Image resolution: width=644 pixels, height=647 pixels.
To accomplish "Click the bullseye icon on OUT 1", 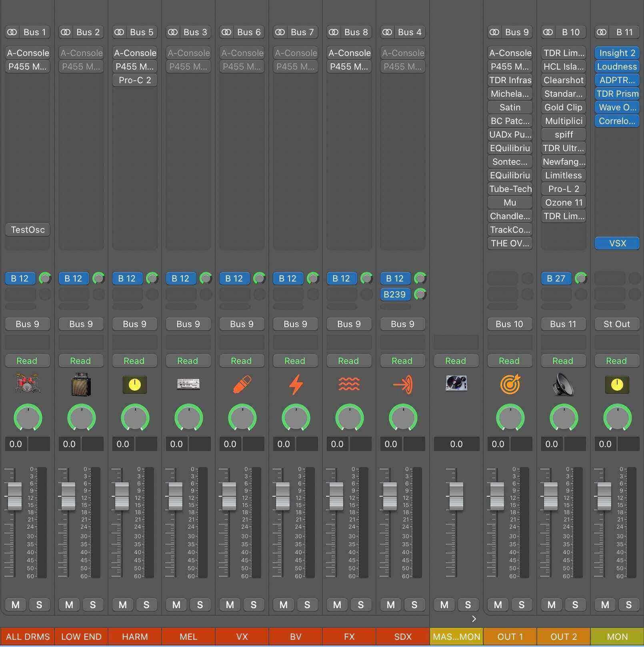I will click(x=510, y=384).
